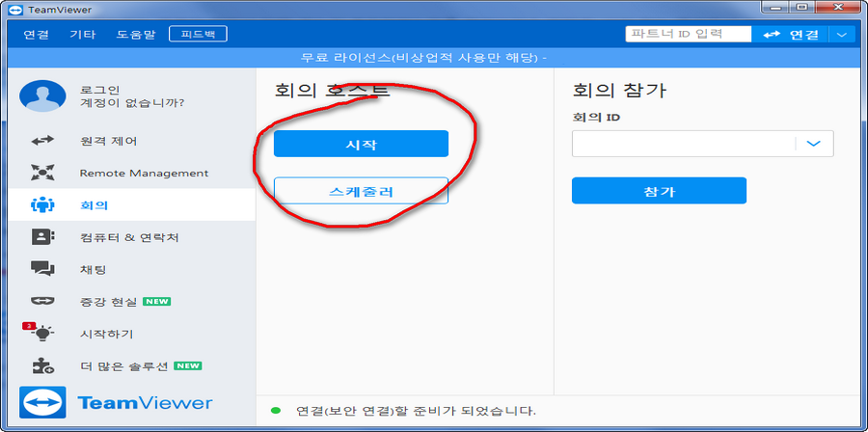Expand the 회의 ID dropdown chevron
The image size is (868, 432).
[813, 144]
